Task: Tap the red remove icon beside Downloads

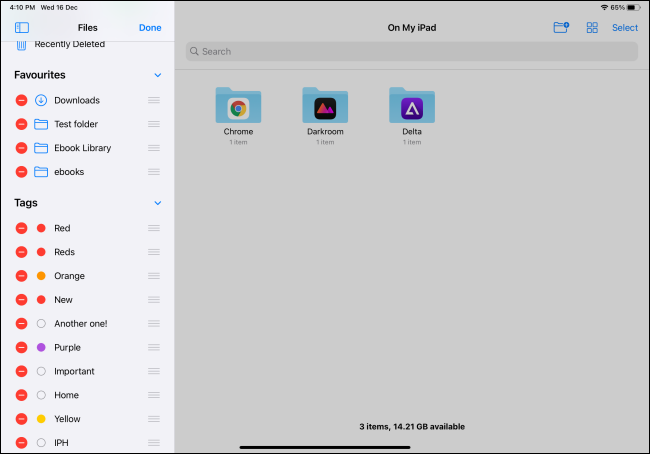Action: (22, 100)
